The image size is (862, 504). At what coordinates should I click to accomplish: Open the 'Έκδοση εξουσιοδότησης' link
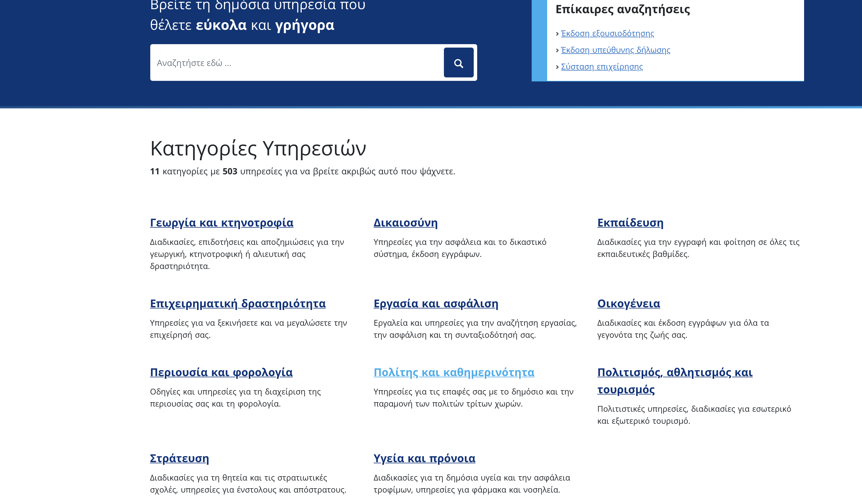[607, 34]
